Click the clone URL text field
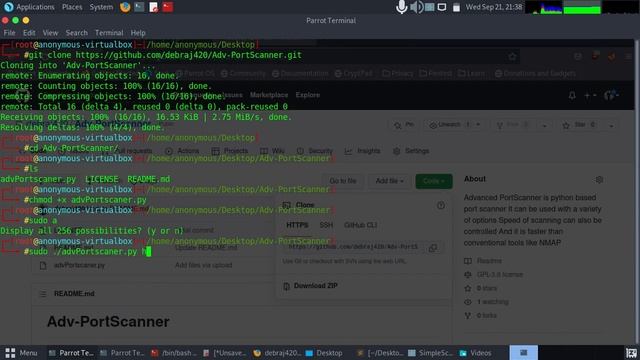Image resolution: width=640 pixels, height=360 pixels. (353, 247)
